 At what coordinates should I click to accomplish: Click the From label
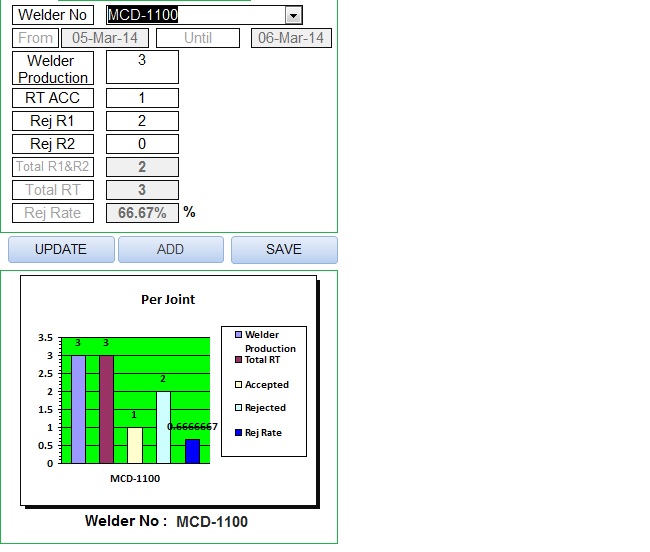35,38
